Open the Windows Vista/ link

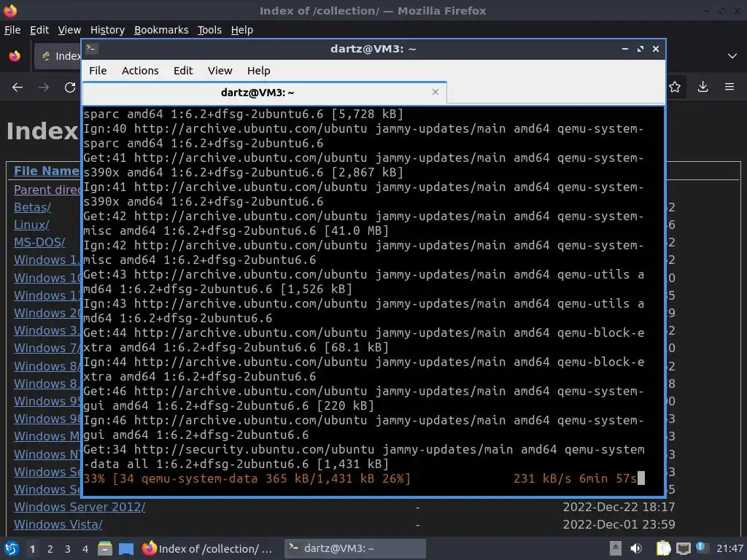(x=58, y=524)
